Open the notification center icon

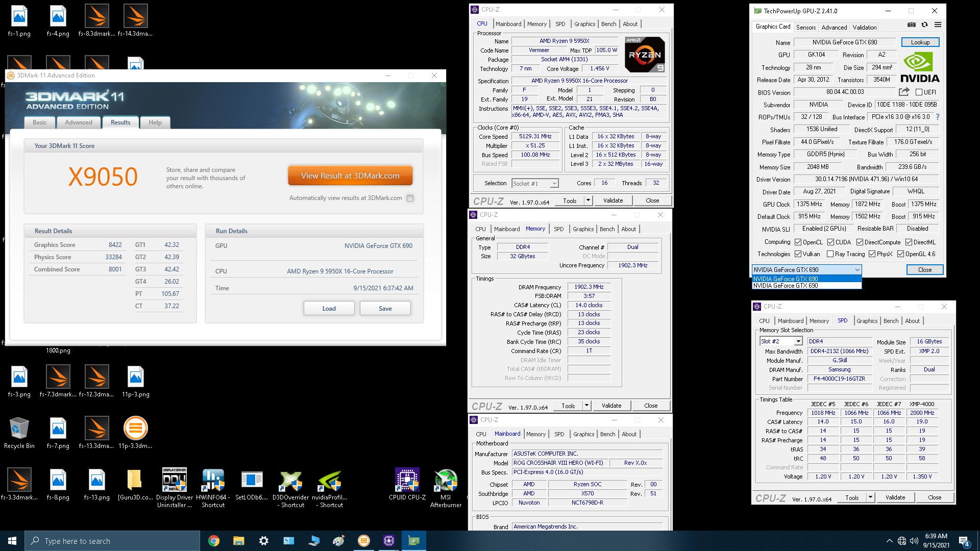click(964, 541)
